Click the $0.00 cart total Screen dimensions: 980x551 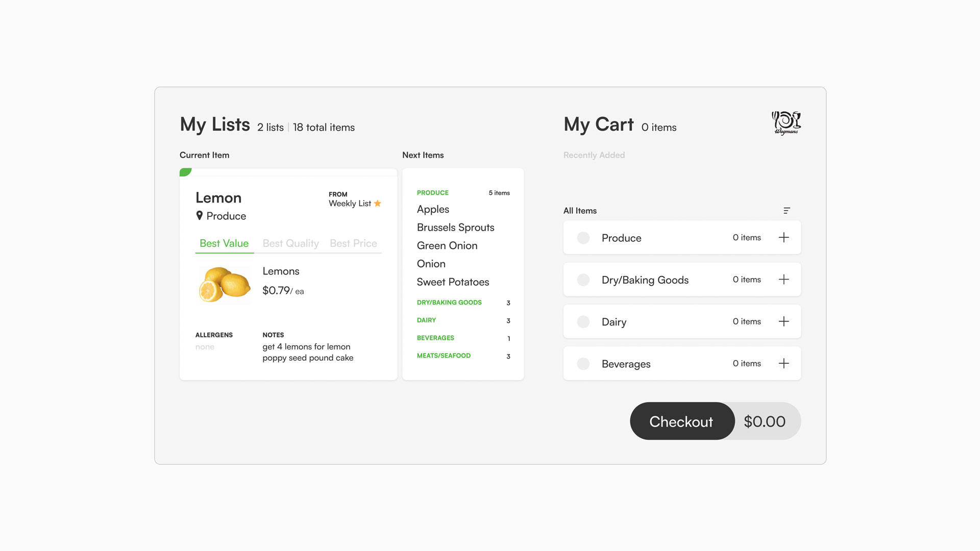[764, 421]
